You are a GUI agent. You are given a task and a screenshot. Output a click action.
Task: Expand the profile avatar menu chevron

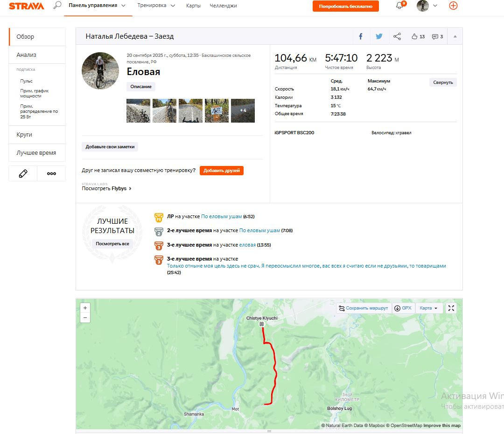pos(435,6)
